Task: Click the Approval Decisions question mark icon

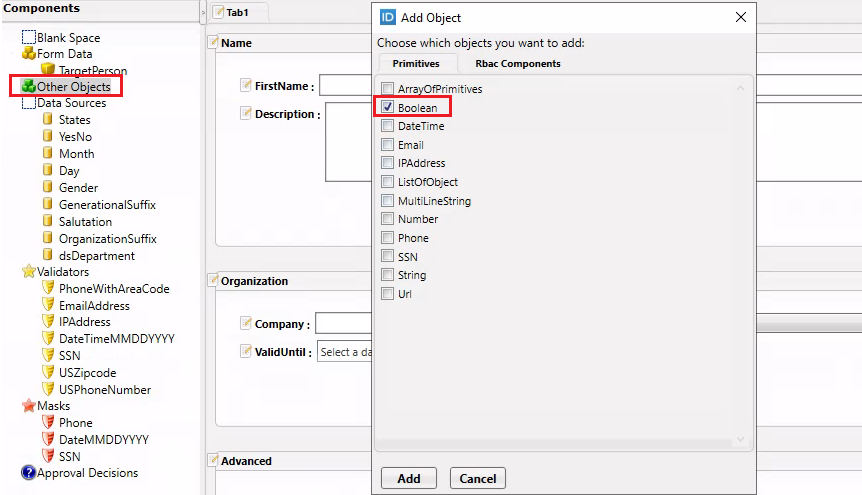Action: tap(28, 472)
